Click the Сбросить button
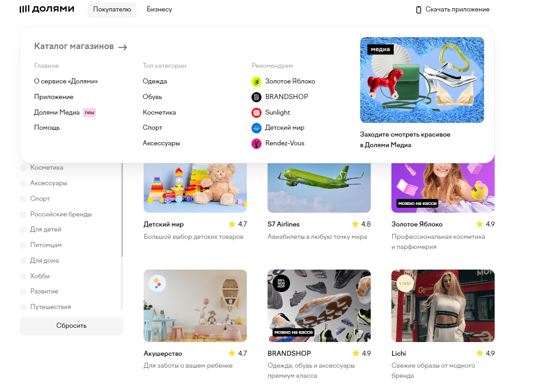The height and width of the screenshot is (392, 541). coord(72,326)
